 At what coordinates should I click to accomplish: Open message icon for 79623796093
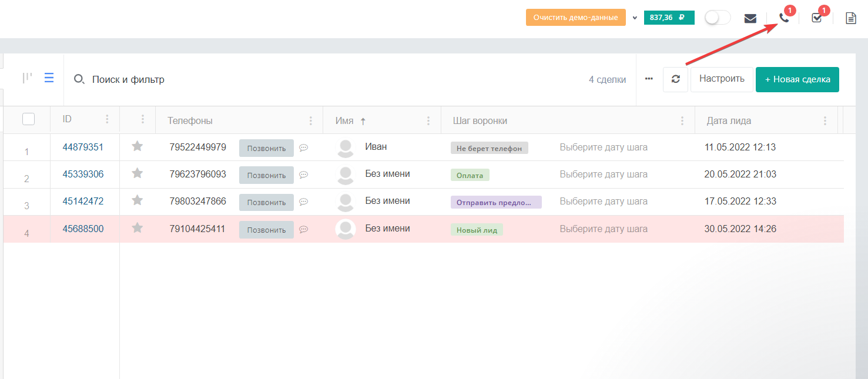(303, 175)
